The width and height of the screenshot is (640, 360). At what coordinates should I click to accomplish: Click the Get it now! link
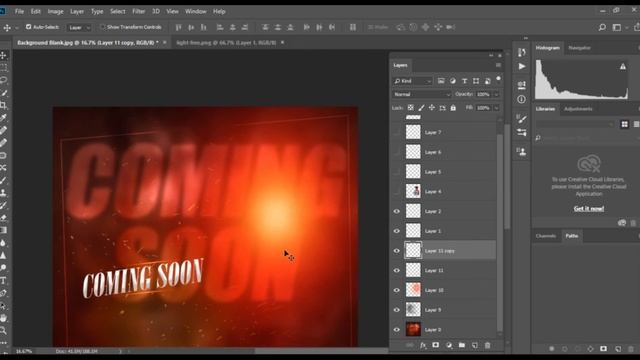(589, 209)
